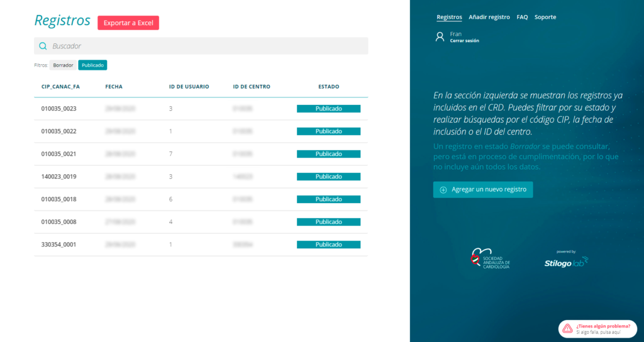Open the Añadir registro menu item
This screenshot has width=644, height=342.
(489, 17)
